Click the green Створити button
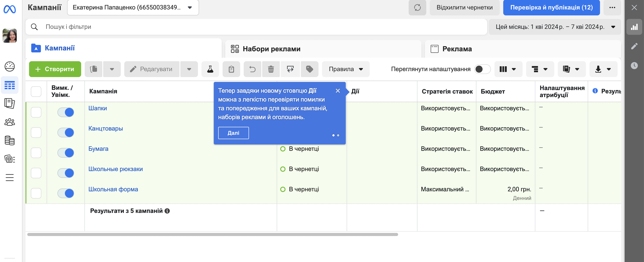This screenshot has width=644, height=262. pos(55,69)
